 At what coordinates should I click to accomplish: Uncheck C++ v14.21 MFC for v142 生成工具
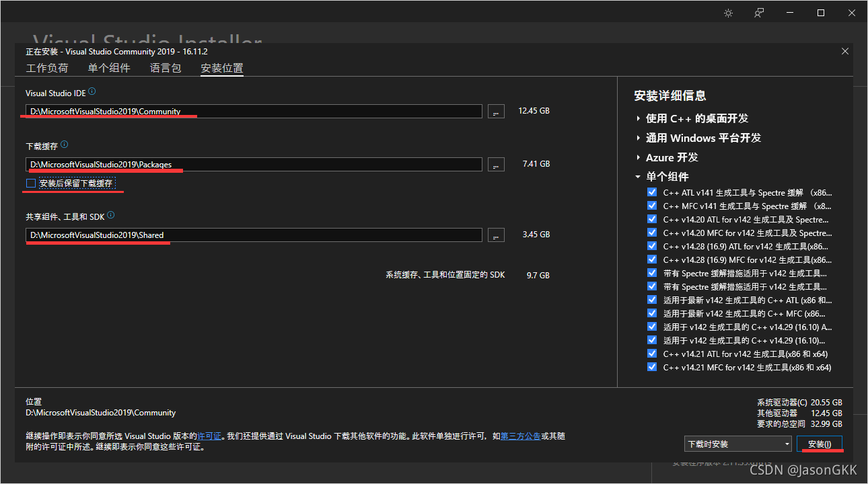click(651, 367)
